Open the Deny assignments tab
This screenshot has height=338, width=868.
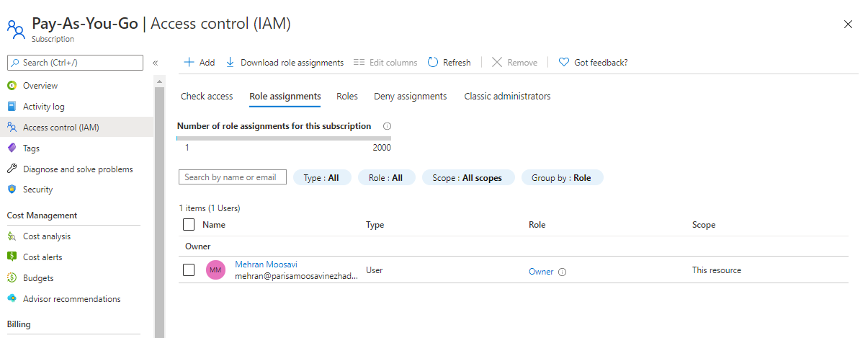click(x=411, y=96)
